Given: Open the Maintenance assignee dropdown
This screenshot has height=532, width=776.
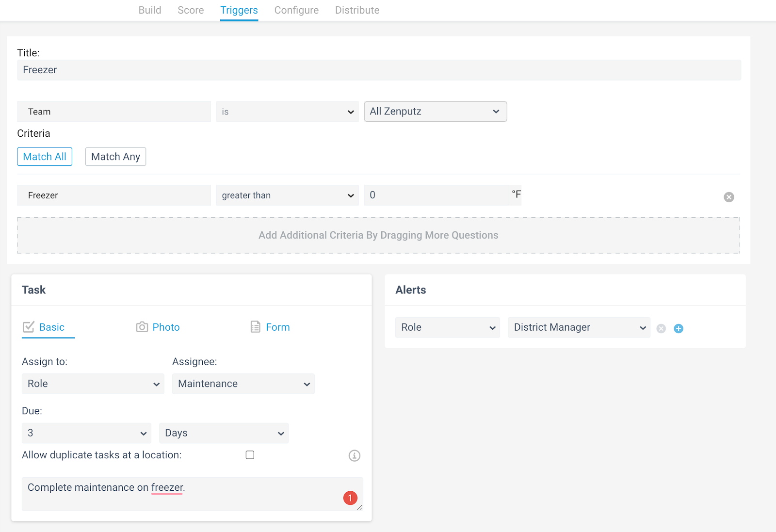Looking at the screenshot, I should (243, 384).
